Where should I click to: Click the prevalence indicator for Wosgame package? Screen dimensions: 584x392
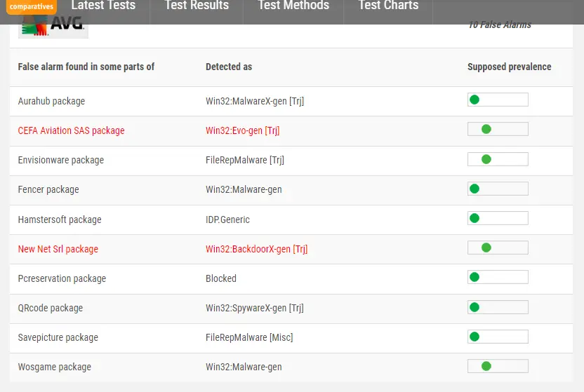498,366
